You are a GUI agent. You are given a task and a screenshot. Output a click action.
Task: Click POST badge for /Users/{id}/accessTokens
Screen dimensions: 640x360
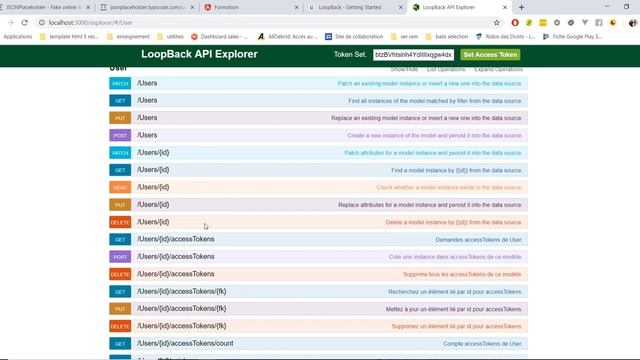pyautogui.click(x=120, y=257)
